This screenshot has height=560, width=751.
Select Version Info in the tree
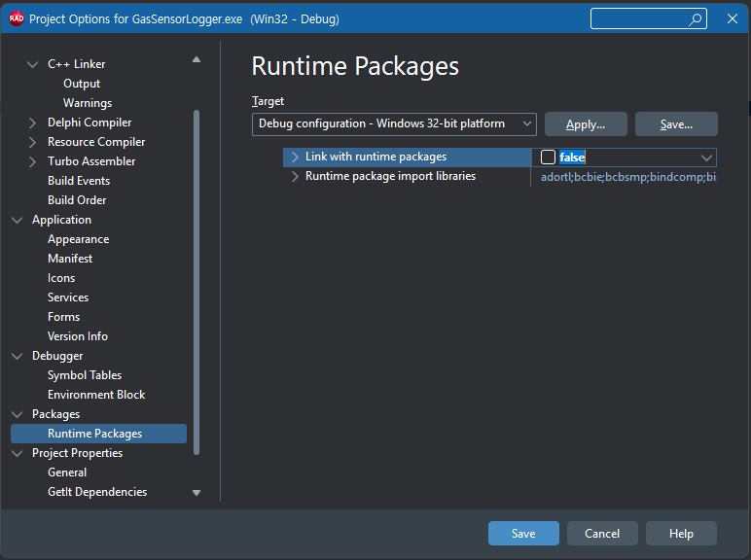(78, 336)
